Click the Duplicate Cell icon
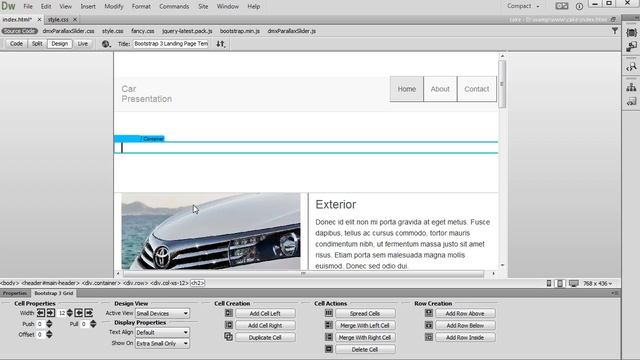The height and width of the screenshot is (360, 640). (x=229, y=337)
